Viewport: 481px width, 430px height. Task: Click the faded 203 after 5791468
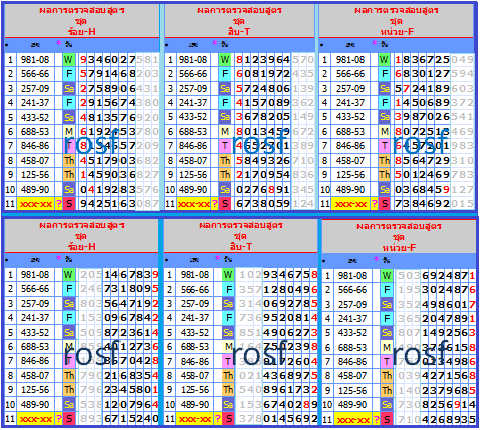click(147, 74)
